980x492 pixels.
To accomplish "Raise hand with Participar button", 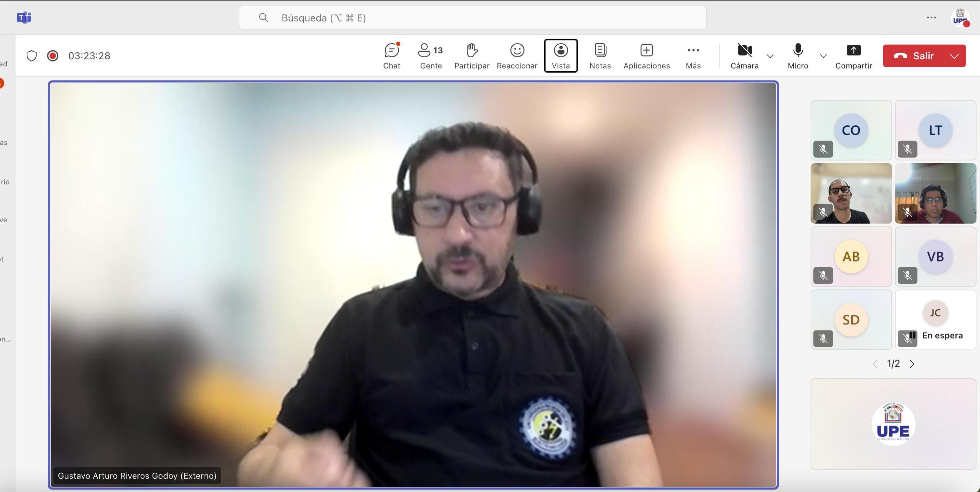I will pos(471,55).
